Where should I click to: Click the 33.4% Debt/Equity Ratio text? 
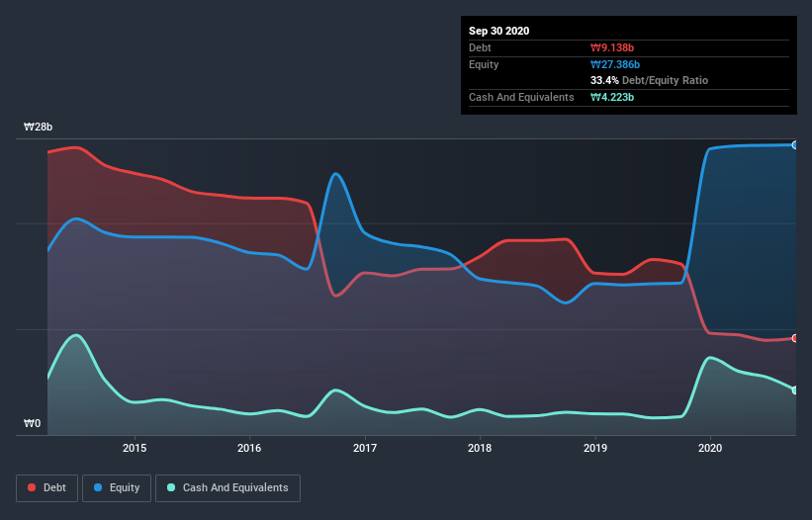click(650, 81)
